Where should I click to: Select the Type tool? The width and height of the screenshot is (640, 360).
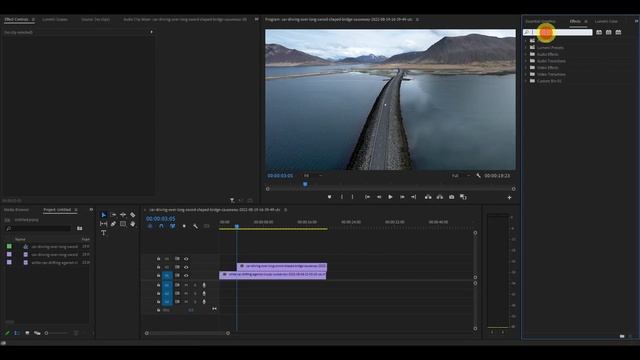pyautogui.click(x=103, y=233)
